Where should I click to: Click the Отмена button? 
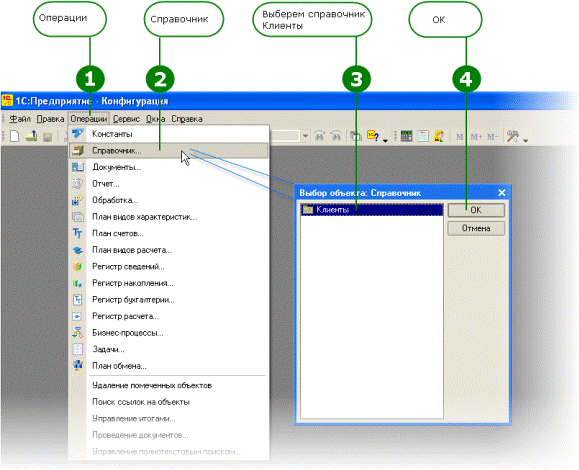pos(476,229)
